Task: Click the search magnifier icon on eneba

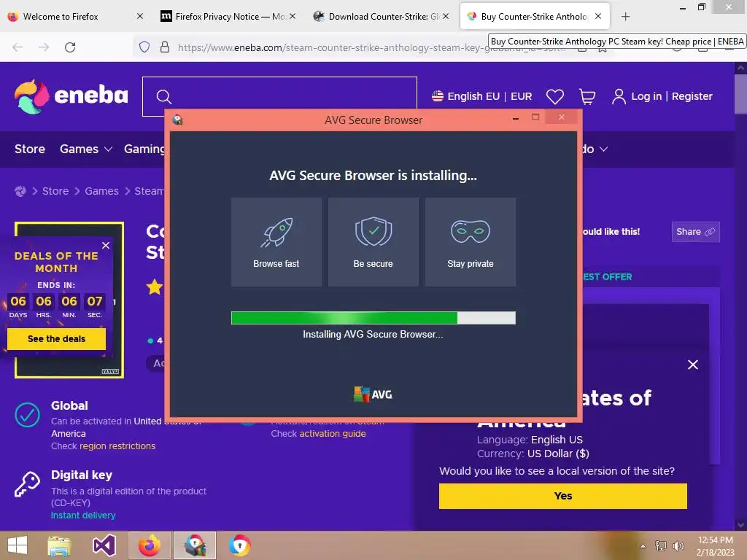Action: pos(164,97)
